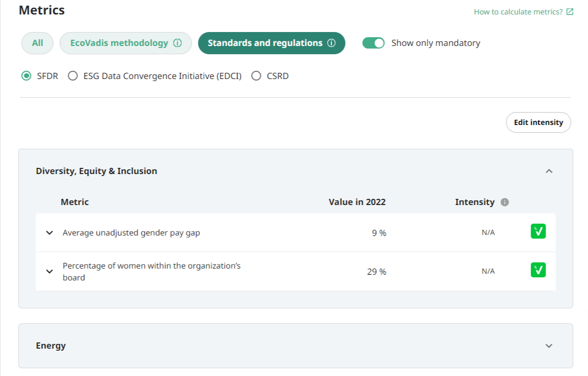
Task: Click the Intensity column info icon
Action: pyautogui.click(x=505, y=202)
